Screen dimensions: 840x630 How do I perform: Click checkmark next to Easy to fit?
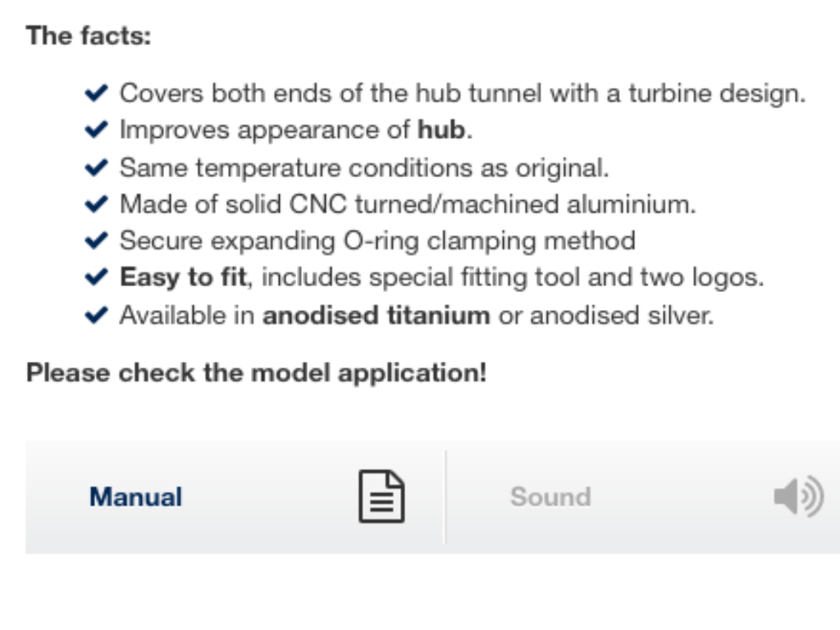[97, 277]
